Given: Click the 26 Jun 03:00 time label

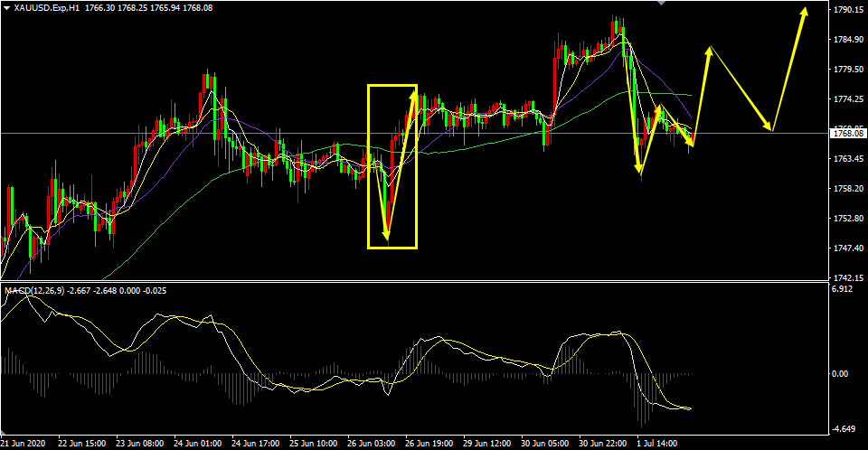Looking at the screenshot, I should tap(372, 444).
